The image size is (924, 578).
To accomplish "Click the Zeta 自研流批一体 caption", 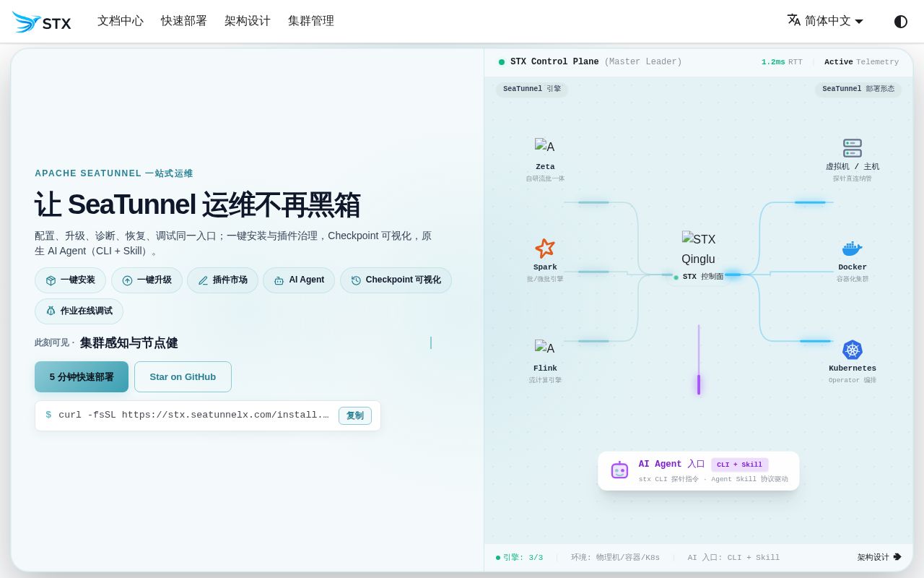I will (x=545, y=178).
